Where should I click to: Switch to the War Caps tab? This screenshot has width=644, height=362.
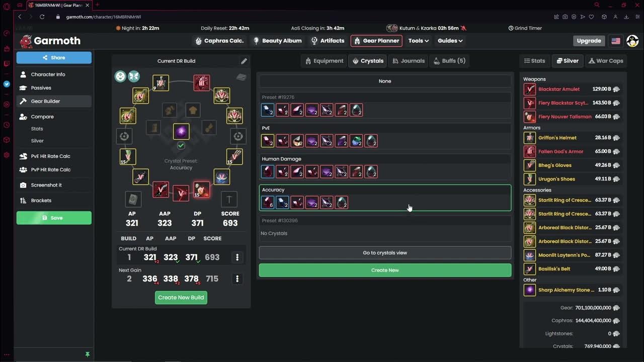(x=606, y=61)
